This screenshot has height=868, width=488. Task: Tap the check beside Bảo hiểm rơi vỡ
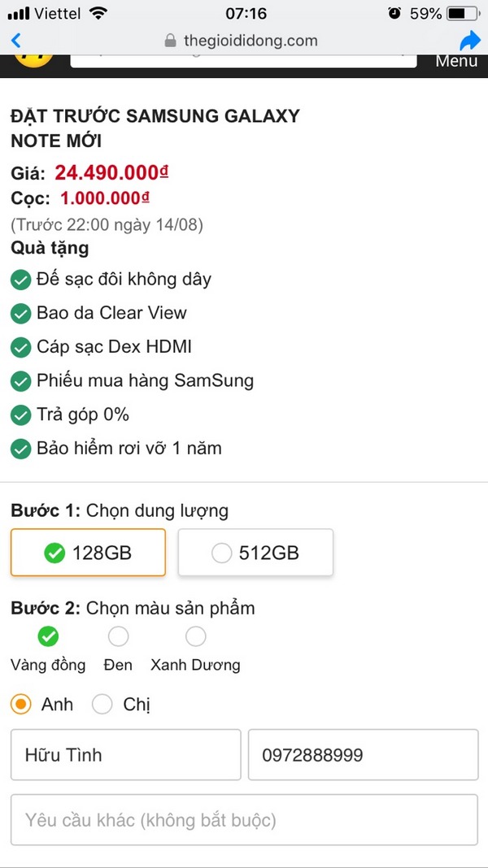point(21,448)
